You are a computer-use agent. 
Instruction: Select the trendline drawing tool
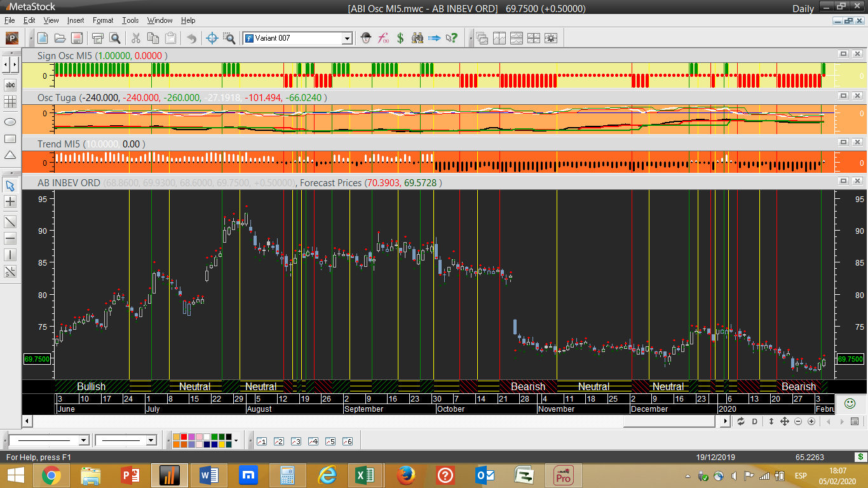(10, 222)
